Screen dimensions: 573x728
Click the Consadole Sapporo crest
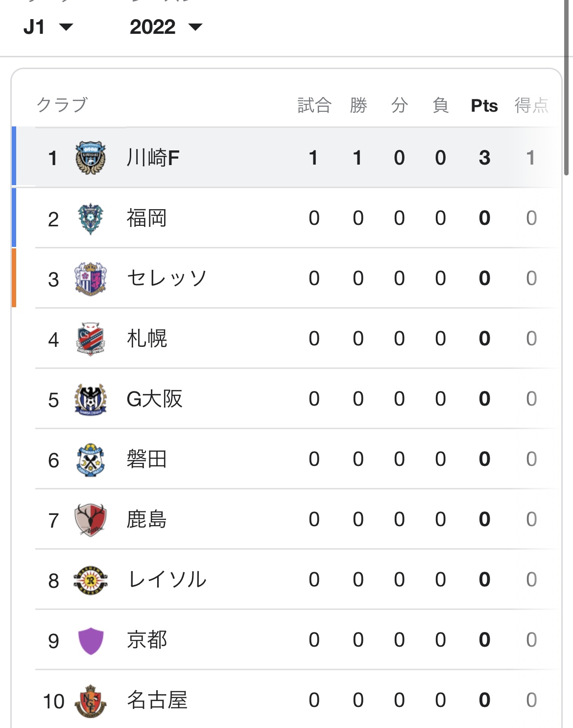point(91,339)
